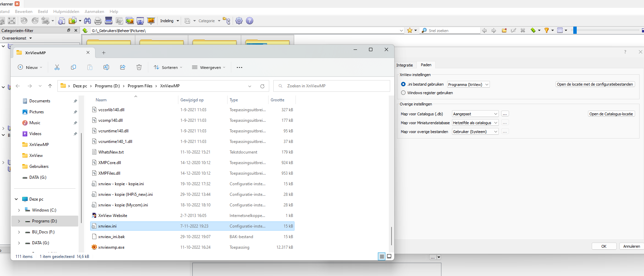This screenshot has width=644, height=276.
Task: Click the binoculars search icon in XnView toolbar
Action: [x=87, y=21]
